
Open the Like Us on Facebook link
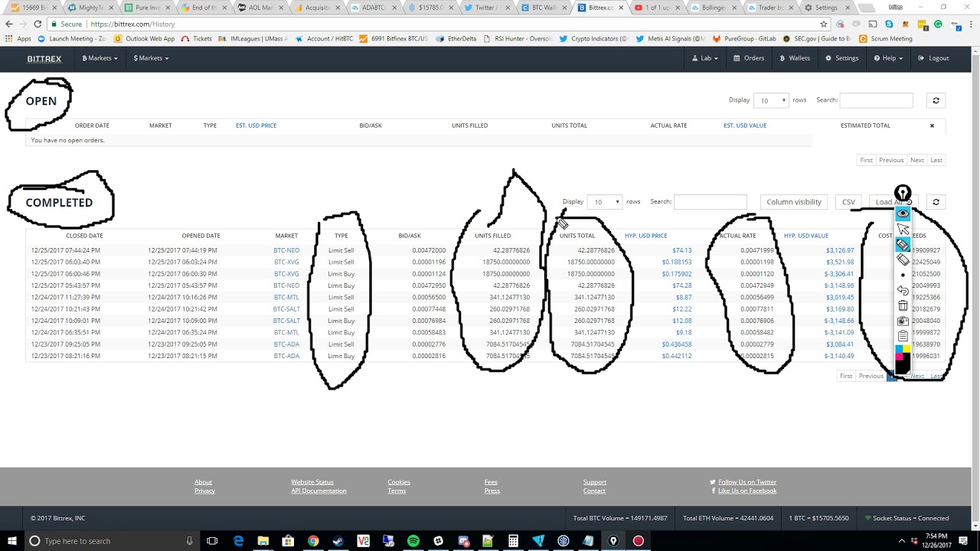[x=746, y=491]
